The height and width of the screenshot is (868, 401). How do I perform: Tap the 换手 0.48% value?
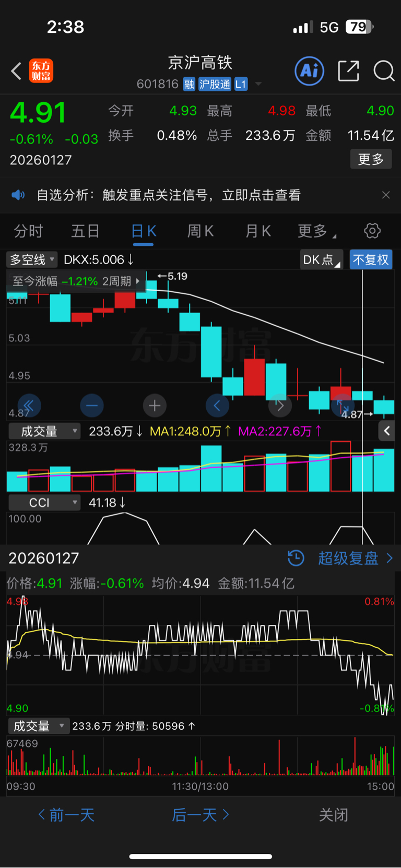[x=177, y=136]
